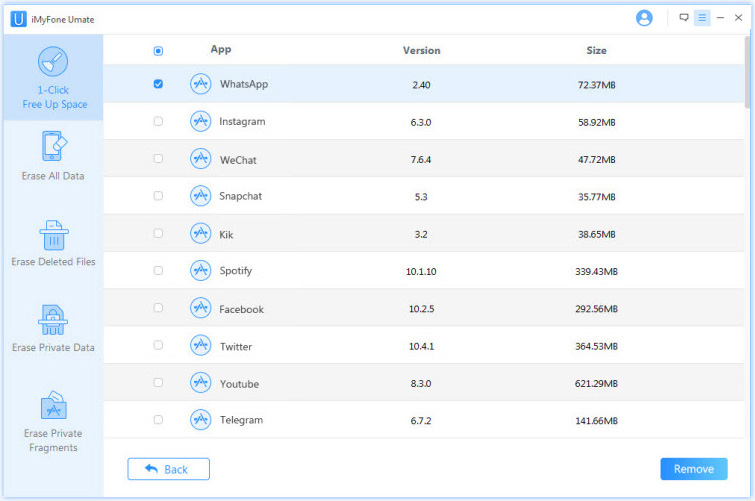Click Facebook's size 292.56MB
The width and height of the screenshot is (755, 501).
(x=596, y=309)
